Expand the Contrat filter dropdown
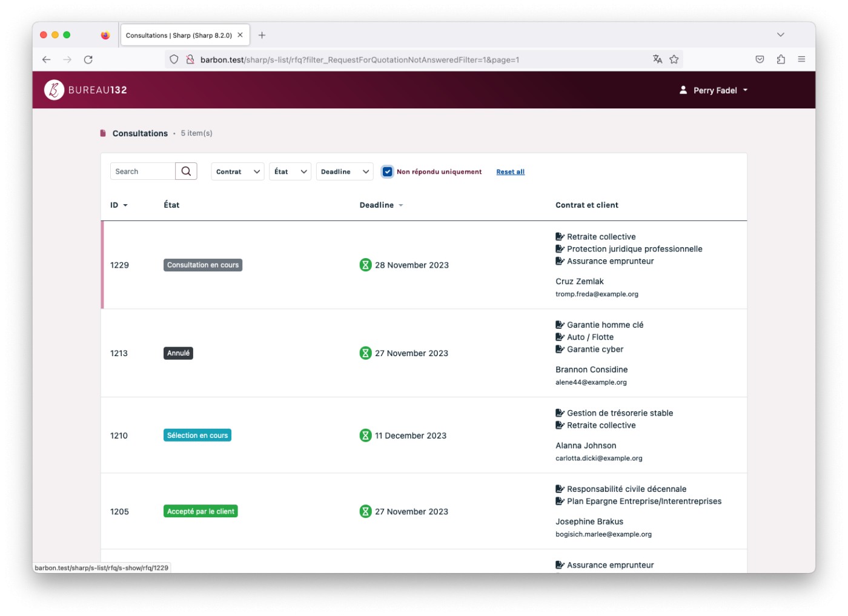The width and height of the screenshot is (848, 616). point(237,172)
